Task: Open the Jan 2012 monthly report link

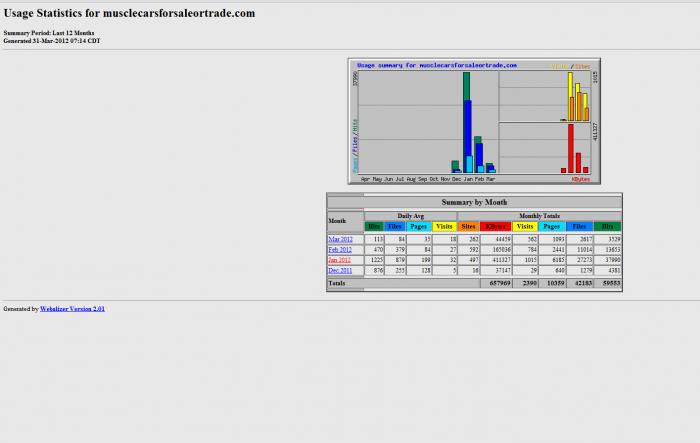Action: click(x=339, y=260)
